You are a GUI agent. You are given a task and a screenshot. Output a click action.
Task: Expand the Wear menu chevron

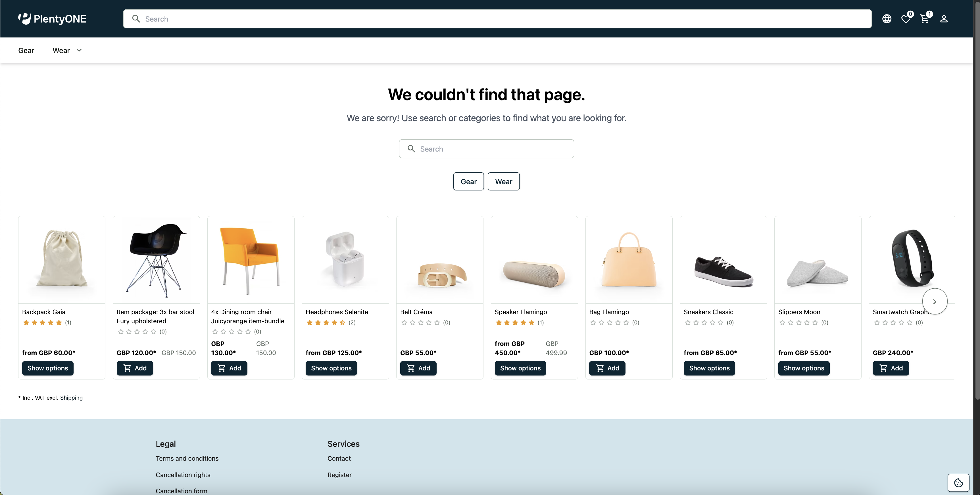79,50
